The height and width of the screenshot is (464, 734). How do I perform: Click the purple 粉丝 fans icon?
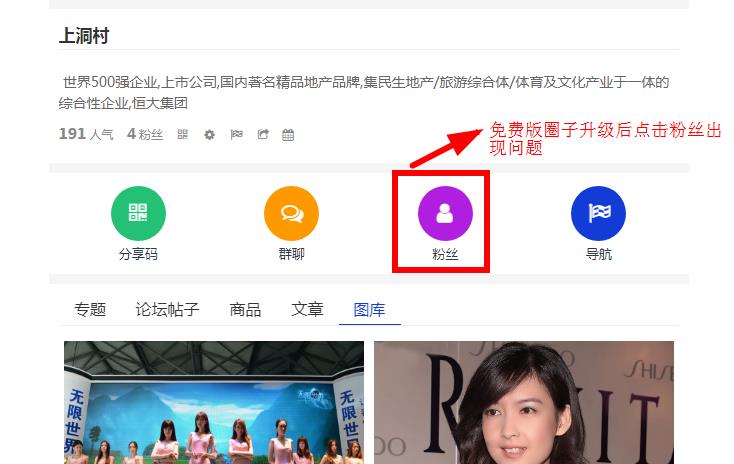point(445,213)
